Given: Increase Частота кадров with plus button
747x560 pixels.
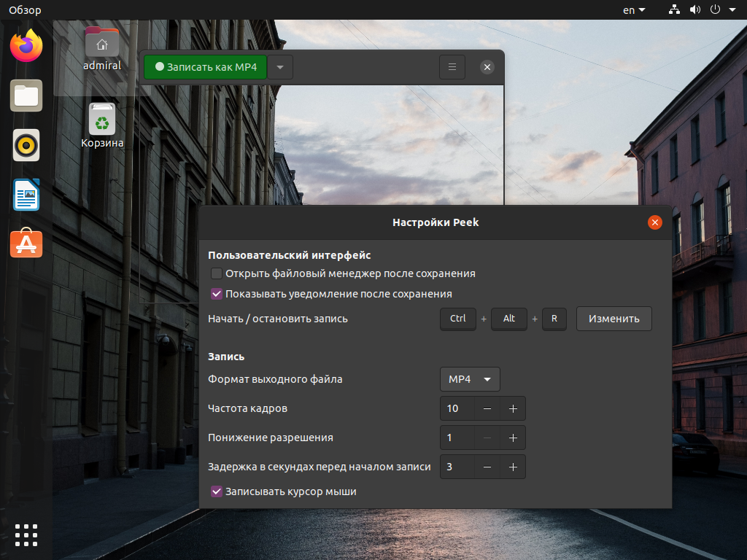Looking at the screenshot, I should point(513,408).
